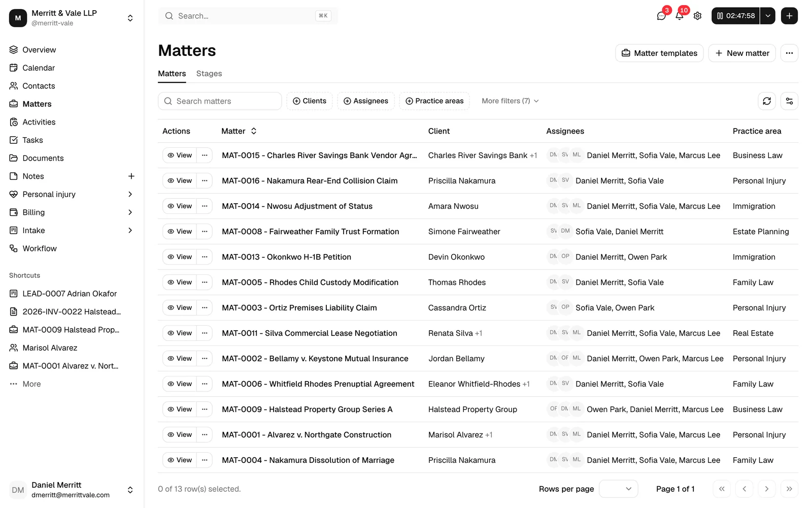
Task: Expand the timer dropdown arrow
Action: [768, 16]
